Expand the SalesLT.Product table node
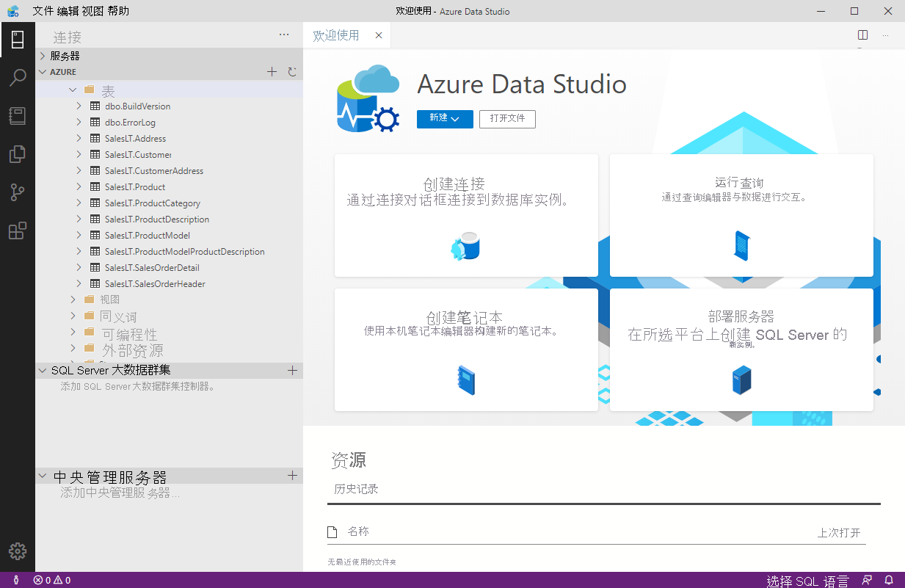 (79, 186)
